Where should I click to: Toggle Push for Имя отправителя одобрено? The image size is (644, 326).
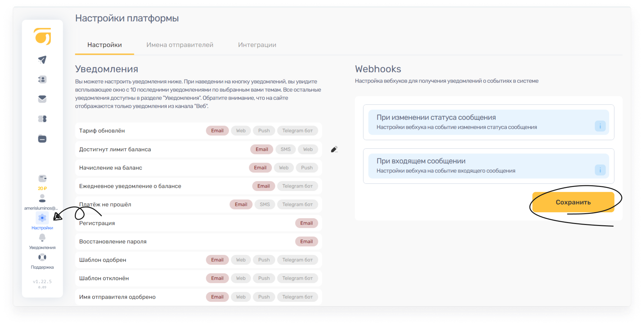[x=264, y=297]
